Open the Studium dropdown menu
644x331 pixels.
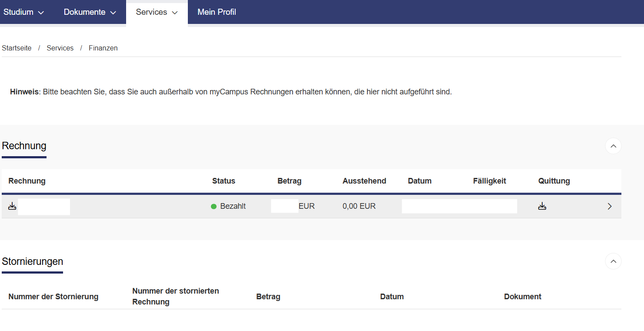coord(23,12)
